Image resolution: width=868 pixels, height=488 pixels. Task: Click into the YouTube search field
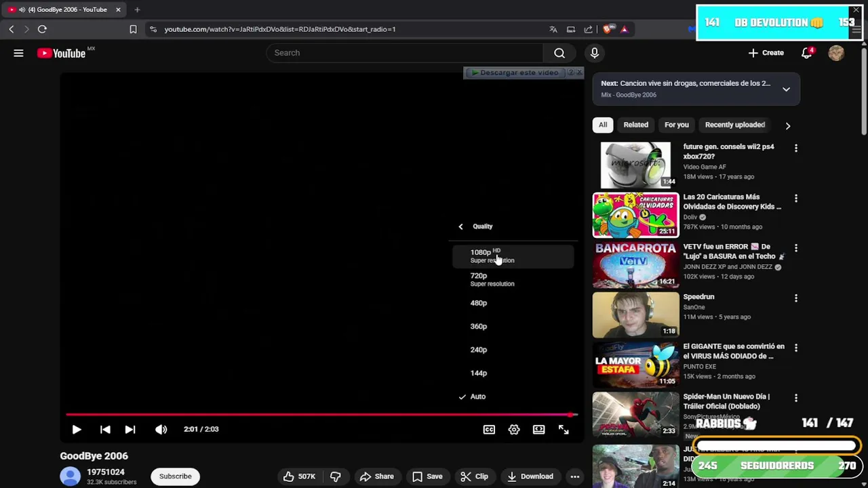click(405, 53)
